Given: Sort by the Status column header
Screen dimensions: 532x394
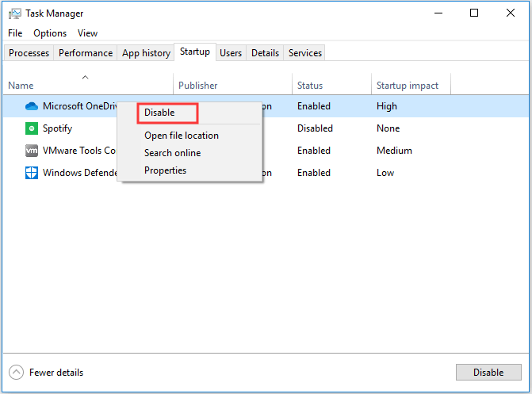Looking at the screenshot, I should 310,86.
